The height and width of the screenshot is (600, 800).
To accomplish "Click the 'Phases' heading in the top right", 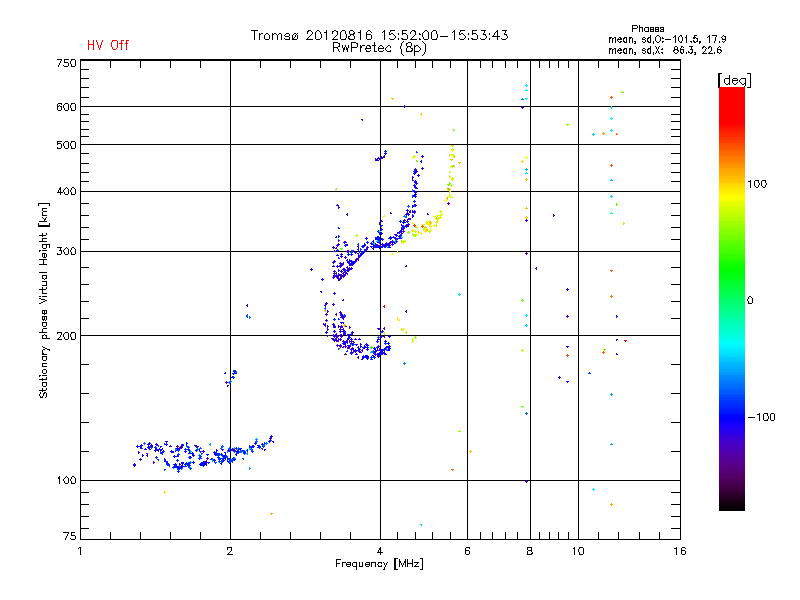I will coord(647,29).
